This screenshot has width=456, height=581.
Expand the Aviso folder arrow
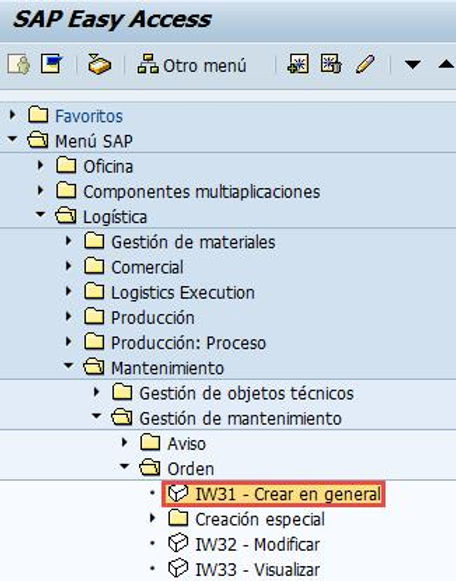click(x=125, y=442)
